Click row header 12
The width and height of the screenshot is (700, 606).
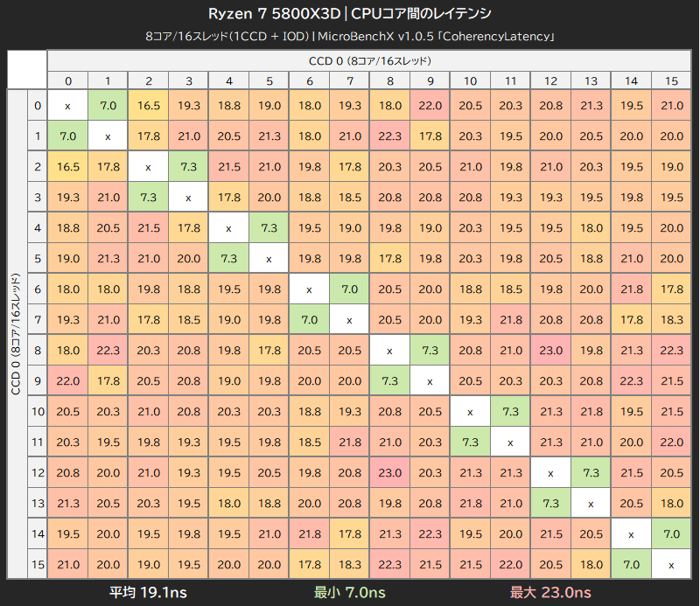pyautogui.click(x=38, y=472)
